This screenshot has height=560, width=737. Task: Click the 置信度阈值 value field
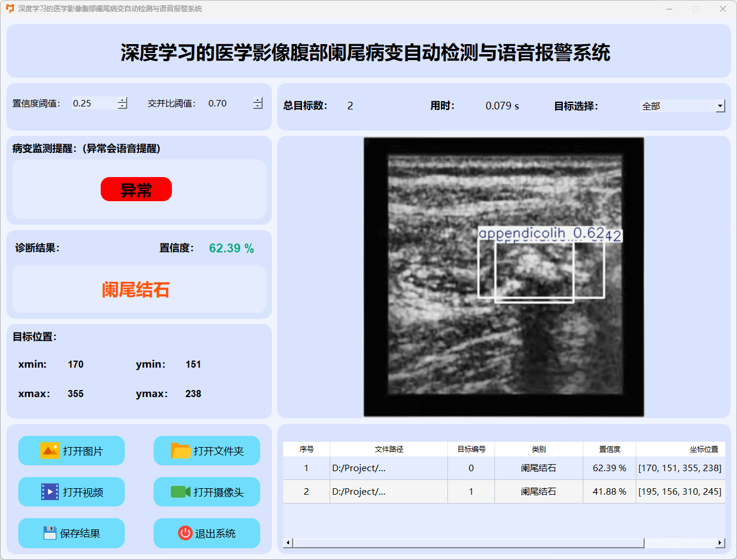pyautogui.click(x=93, y=103)
